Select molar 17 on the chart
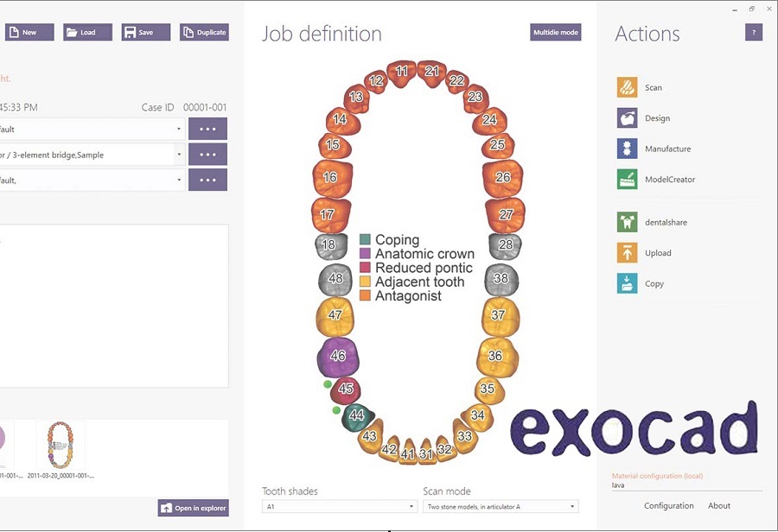Screen dimensions: 778x532 tap(330, 215)
